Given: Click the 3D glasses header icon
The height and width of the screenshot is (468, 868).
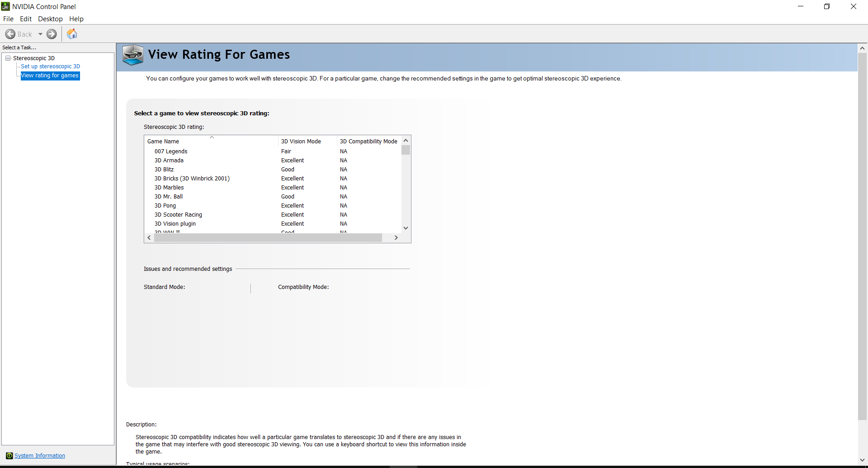Looking at the screenshot, I should pos(133,55).
